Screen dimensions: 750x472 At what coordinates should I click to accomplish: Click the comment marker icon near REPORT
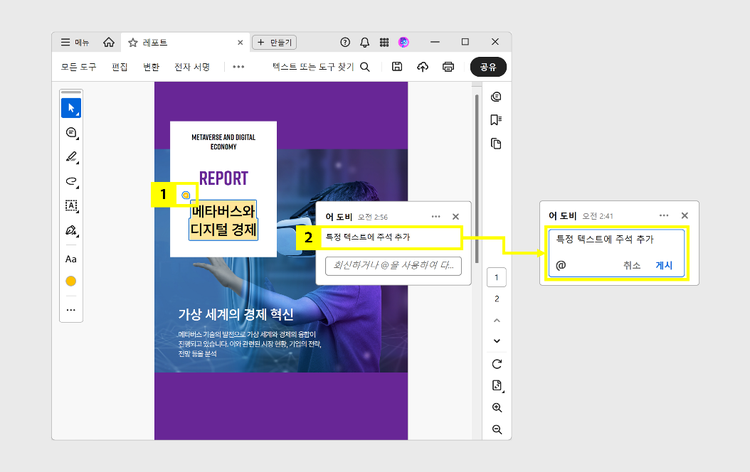click(186, 195)
